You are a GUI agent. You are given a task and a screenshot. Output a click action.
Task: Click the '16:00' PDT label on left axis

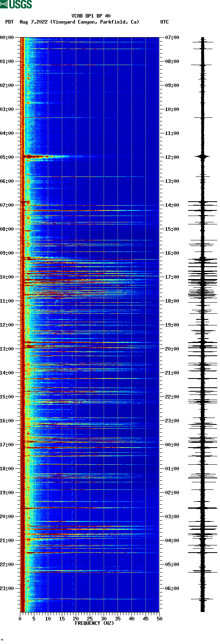point(7,421)
